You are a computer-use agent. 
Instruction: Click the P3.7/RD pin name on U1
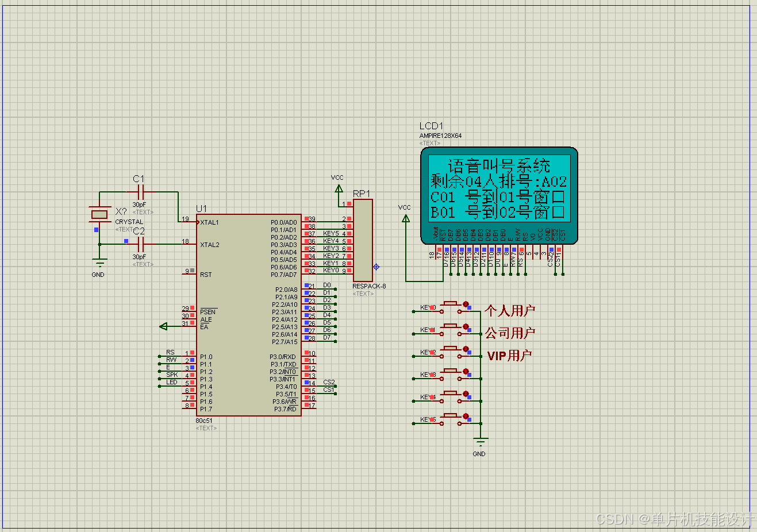pos(286,409)
